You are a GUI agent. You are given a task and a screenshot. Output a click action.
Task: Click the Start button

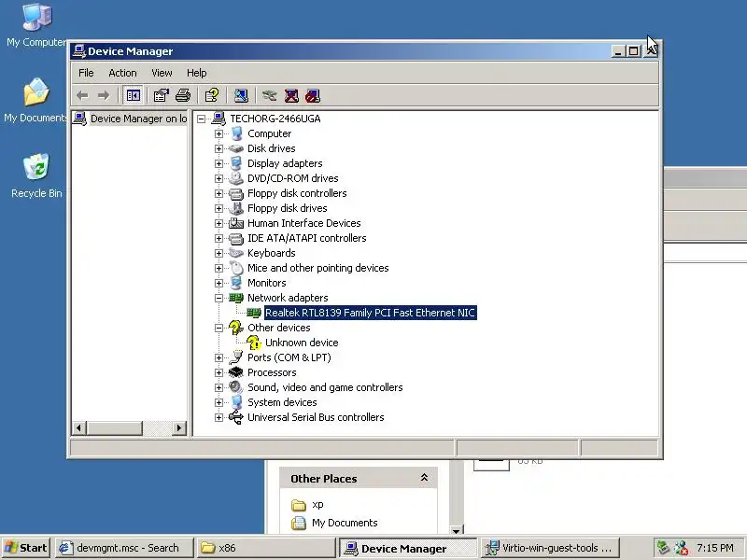pos(26,548)
